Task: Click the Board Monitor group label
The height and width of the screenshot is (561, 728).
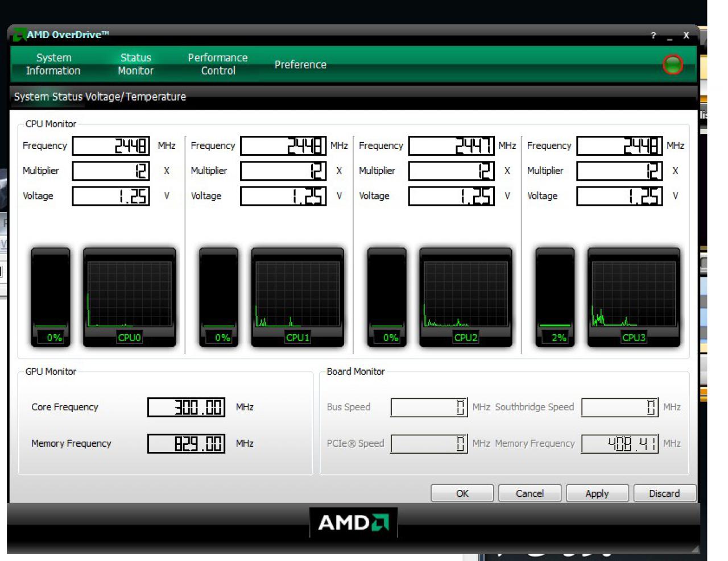Action: click(355, 371)
